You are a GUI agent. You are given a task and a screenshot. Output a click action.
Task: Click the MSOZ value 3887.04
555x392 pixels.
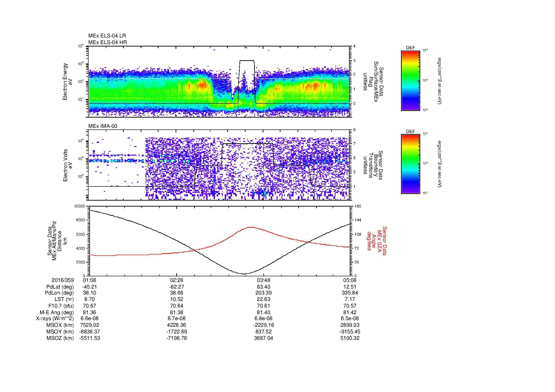(x=263, y=338)
